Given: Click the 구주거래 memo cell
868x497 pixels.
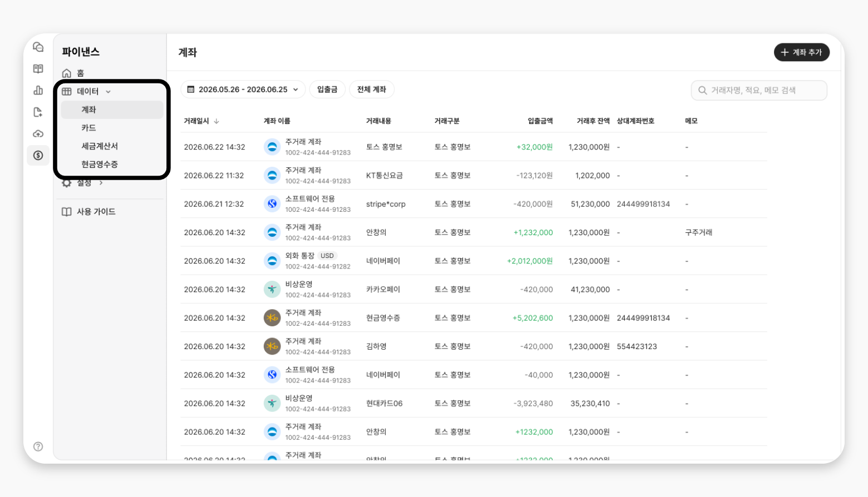Looking at the screenshot, I should 699,232.
